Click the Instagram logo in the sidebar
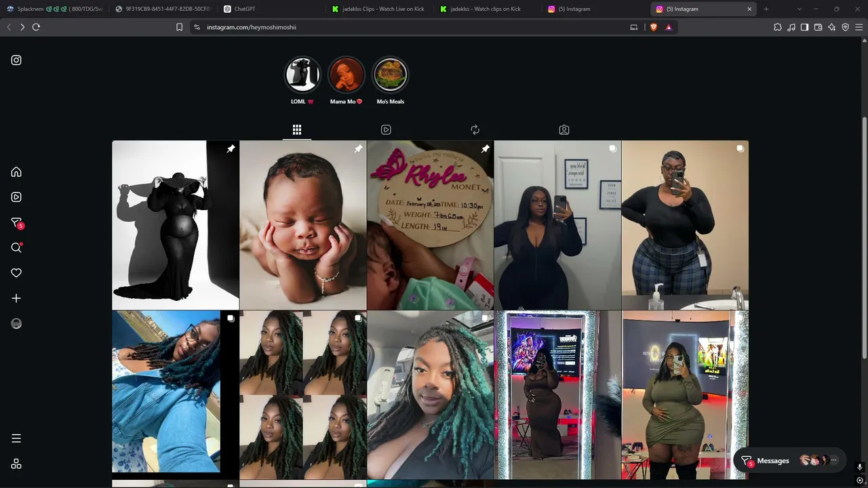 16,60
